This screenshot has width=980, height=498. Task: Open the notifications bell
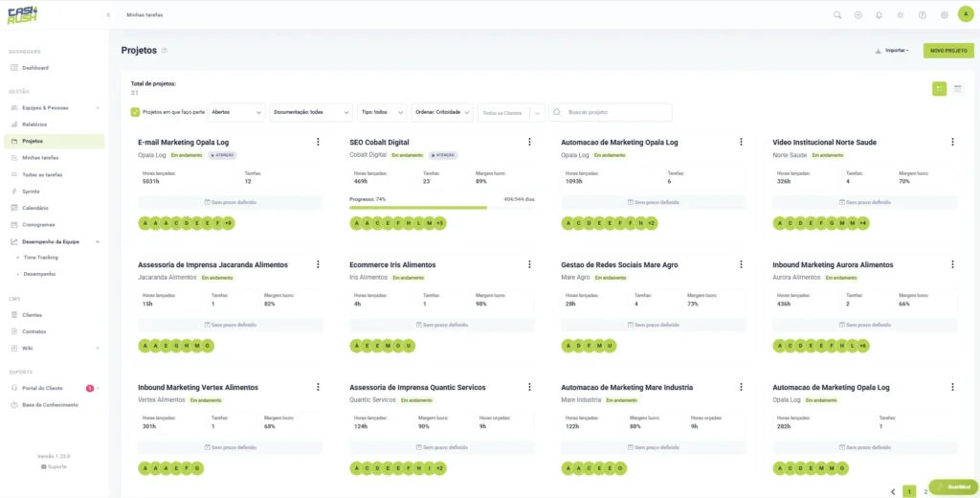pos(879,15)
